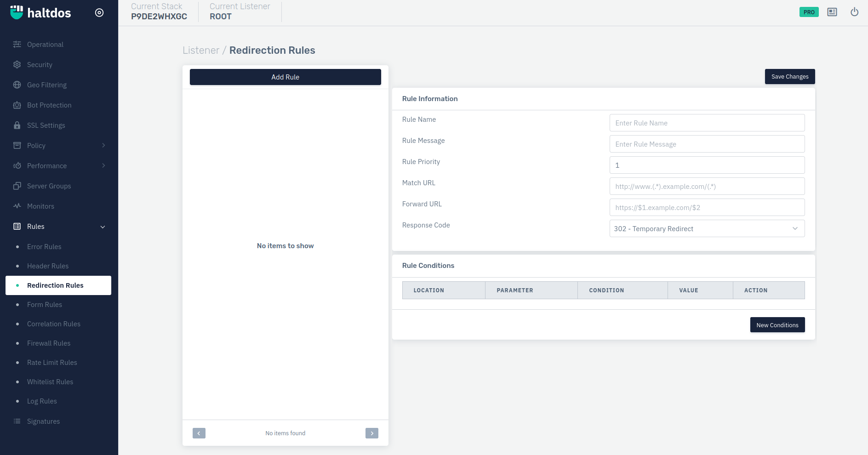Select Redirection Rules in sidebar
Viewport: 868px width, 455px height.
59,285
